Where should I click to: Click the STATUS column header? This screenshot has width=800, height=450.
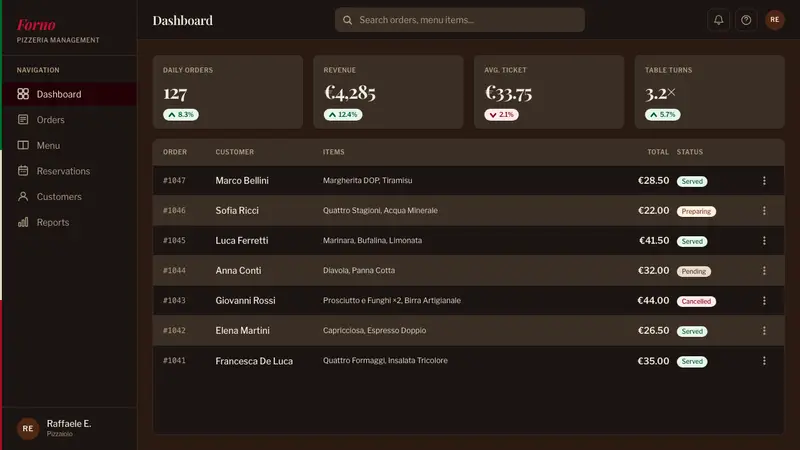(690, 152)
